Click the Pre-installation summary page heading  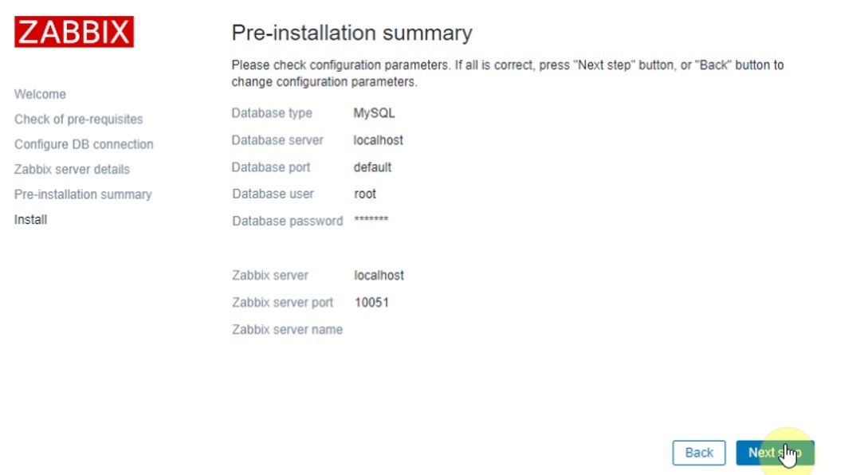[x=352, y=33]
